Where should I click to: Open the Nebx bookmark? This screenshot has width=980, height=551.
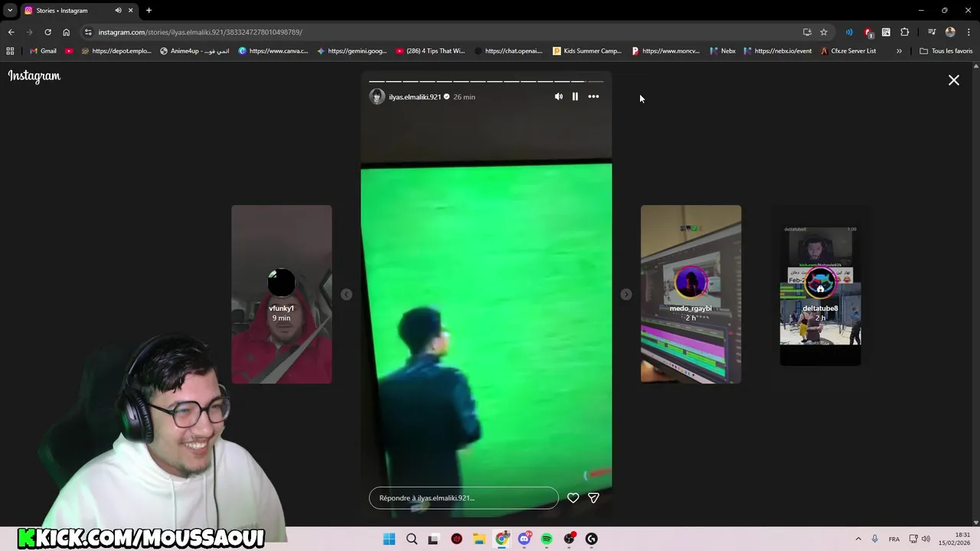coord(723,51)
